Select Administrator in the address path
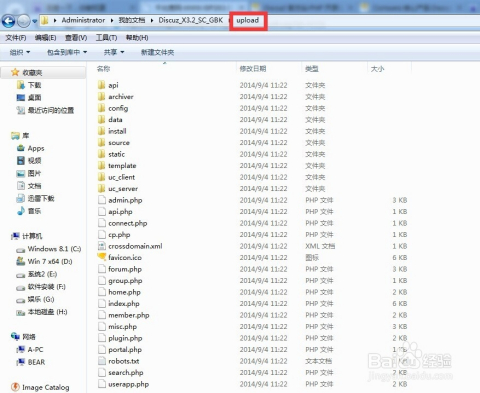The image size is (480, 393). pos(83,20)
